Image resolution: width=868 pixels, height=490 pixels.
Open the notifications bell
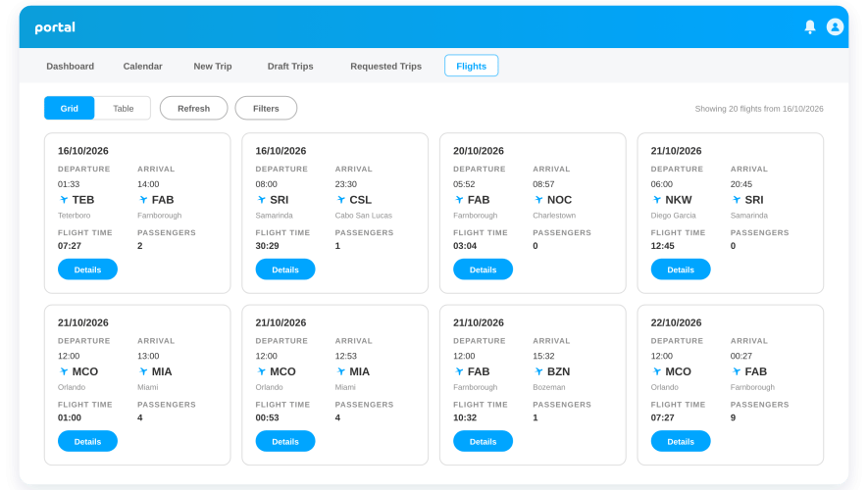(x=810, y=26)
